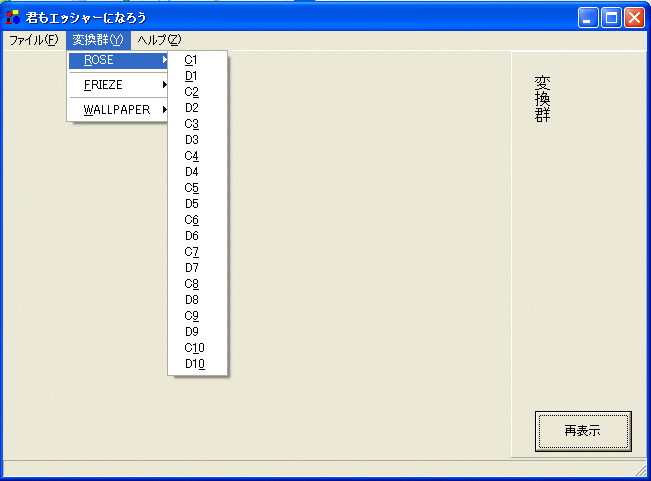Select D5 from the list
Viewport: 651px width, 481px height.
click(198, 204)
